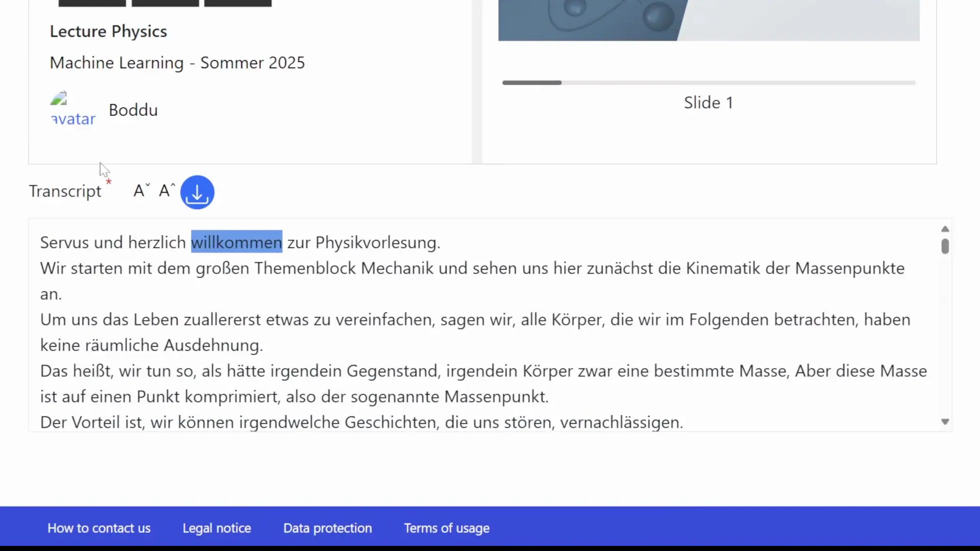Open the Terms of usage link
This screenshot has height=551, width=980.
pos(447,528)
